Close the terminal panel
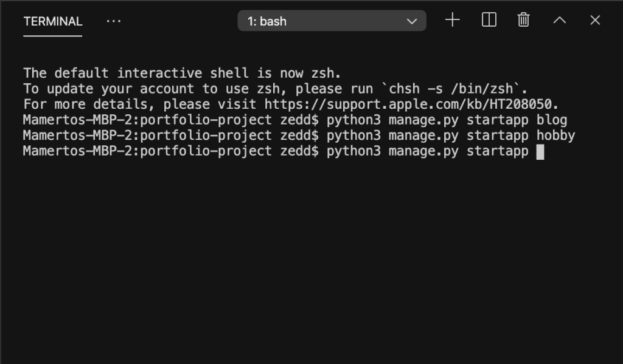The width and height of the screenshot is (623, 364). (595, 20)
